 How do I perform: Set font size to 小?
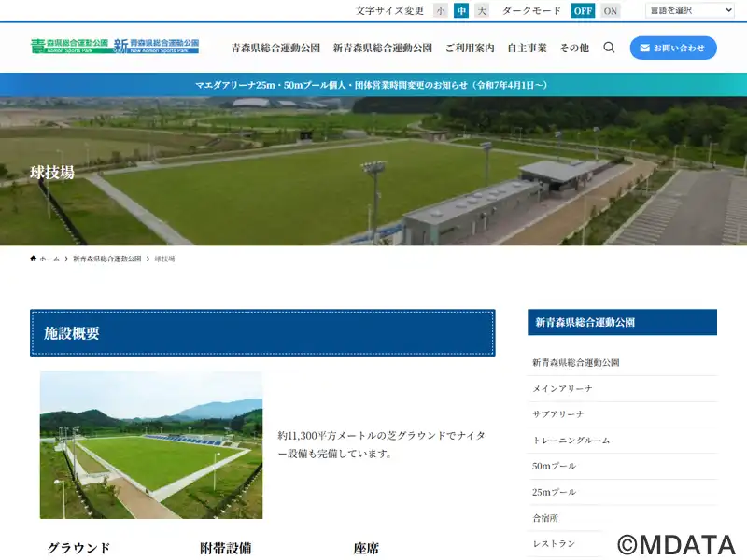click(x=441, y=10)
